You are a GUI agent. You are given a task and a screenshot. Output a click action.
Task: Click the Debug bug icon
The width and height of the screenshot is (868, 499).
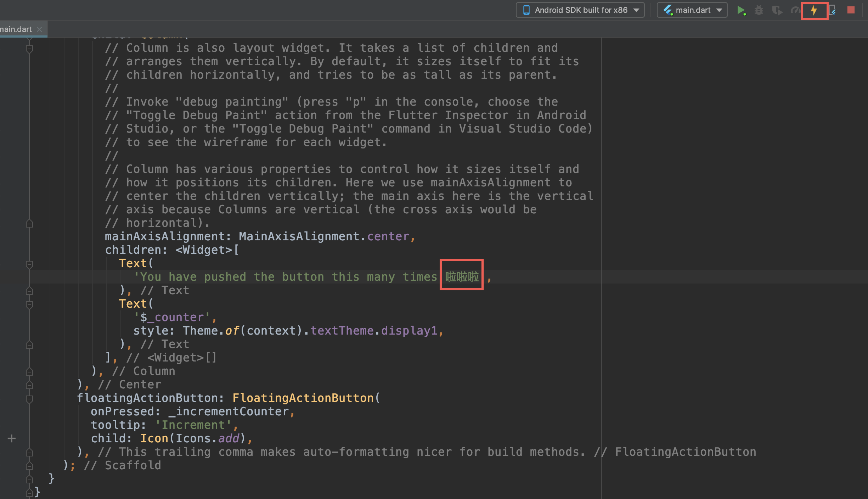(759, 10)
